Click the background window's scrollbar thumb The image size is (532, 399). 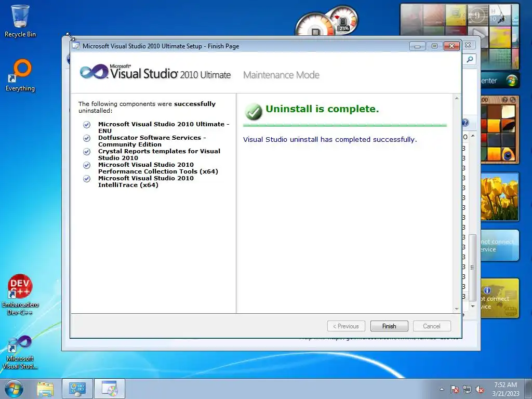coord(473,268)
